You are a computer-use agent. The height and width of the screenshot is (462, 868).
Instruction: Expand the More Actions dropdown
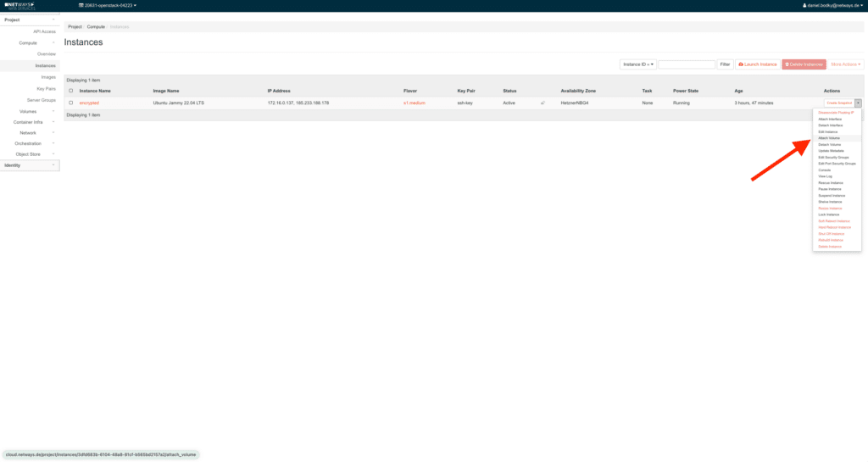(845, 64)
